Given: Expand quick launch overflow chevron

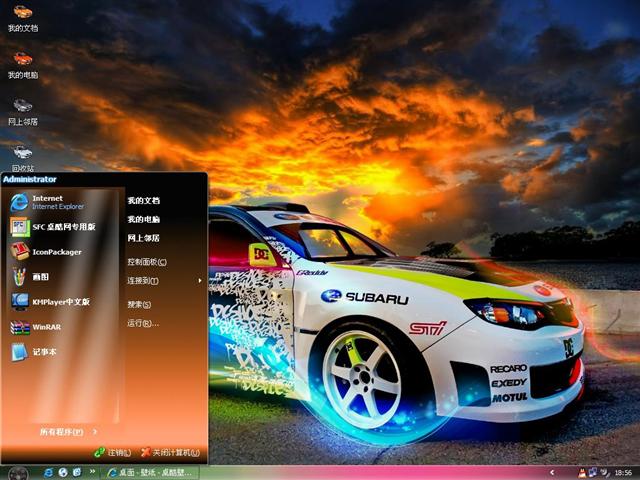Looking at the screenshot, I should coord(92,471).
